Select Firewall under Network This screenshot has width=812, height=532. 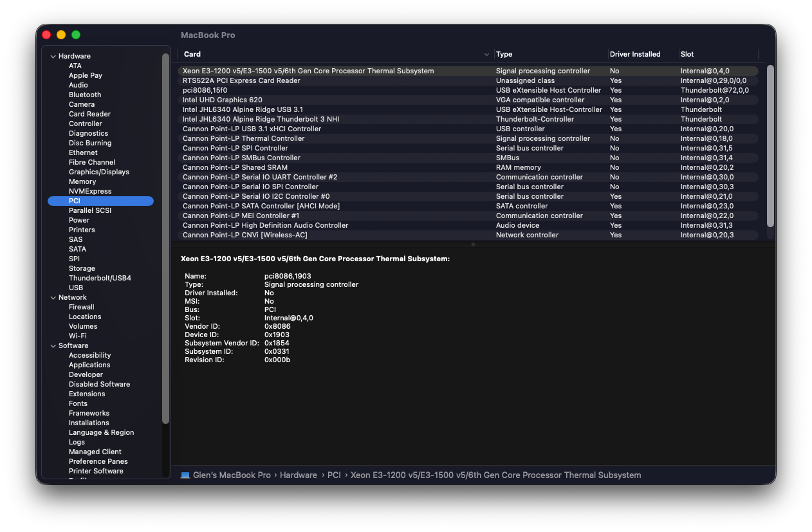[82, 307]
